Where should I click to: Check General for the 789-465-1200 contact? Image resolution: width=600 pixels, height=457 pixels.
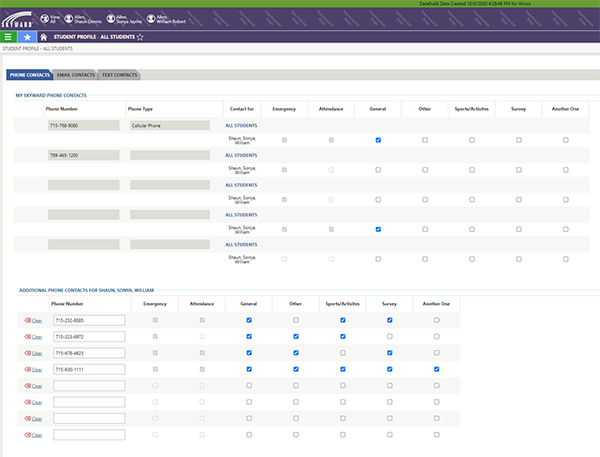click(x=378, y=170)
